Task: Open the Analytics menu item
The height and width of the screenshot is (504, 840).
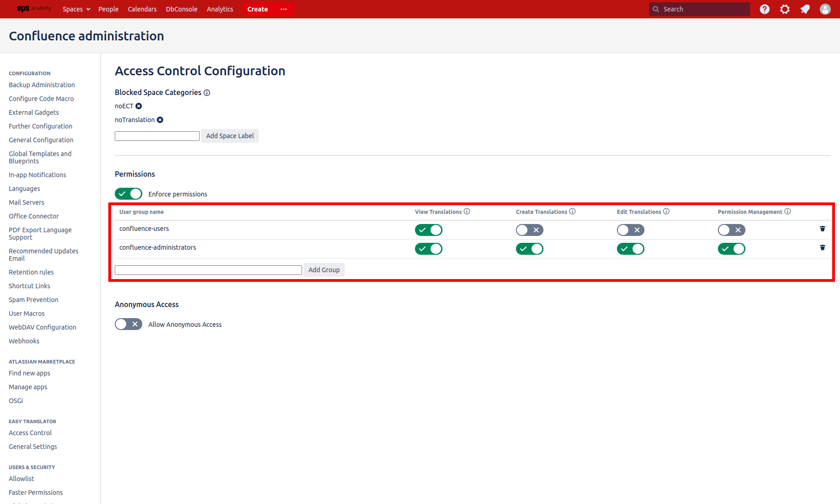Action: click(220, 9)
